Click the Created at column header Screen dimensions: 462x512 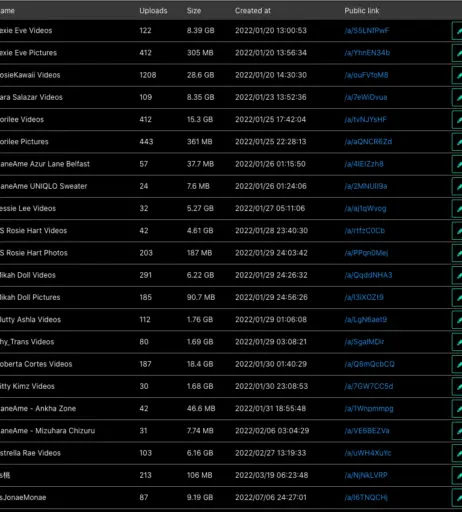pyautogui.click(x=253, y=11)
